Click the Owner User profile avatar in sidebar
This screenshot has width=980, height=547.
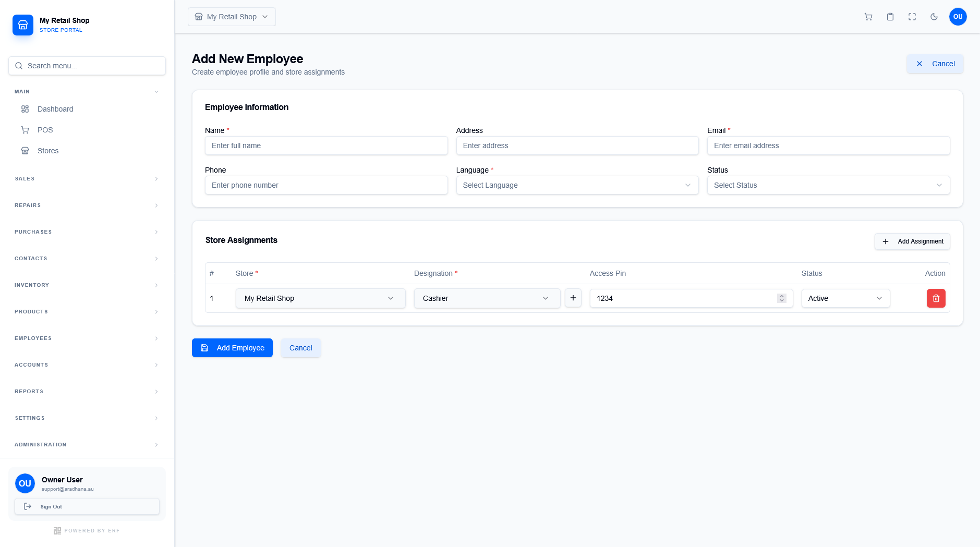pos(25,483)
